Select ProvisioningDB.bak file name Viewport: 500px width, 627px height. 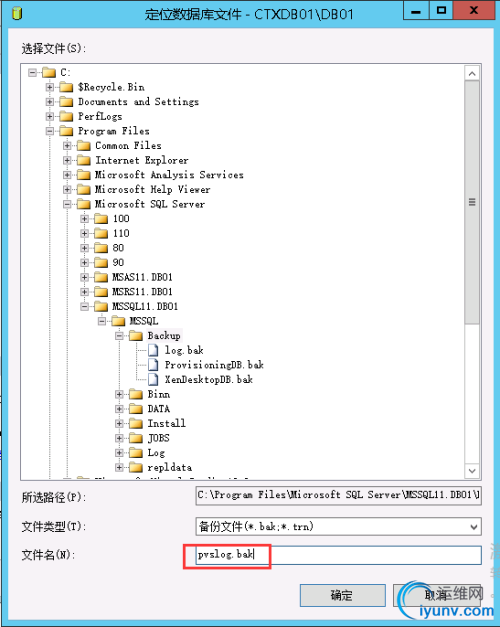214,365
